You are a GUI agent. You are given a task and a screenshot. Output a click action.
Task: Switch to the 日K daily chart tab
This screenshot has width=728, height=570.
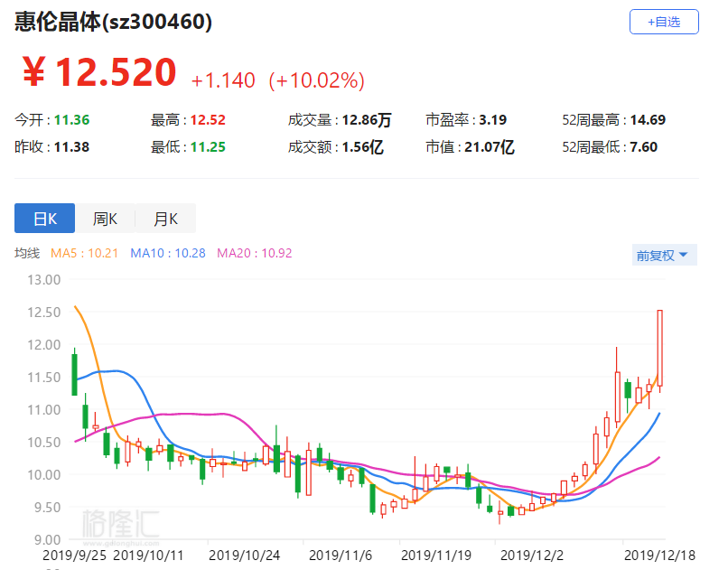point(44,219)
